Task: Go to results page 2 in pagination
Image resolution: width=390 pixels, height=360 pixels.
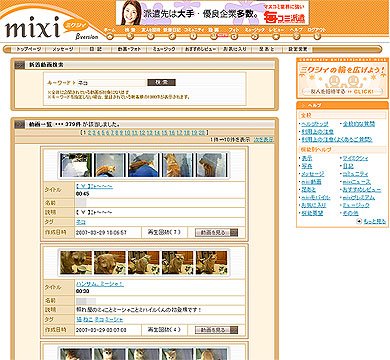Action: coord(89,133)
